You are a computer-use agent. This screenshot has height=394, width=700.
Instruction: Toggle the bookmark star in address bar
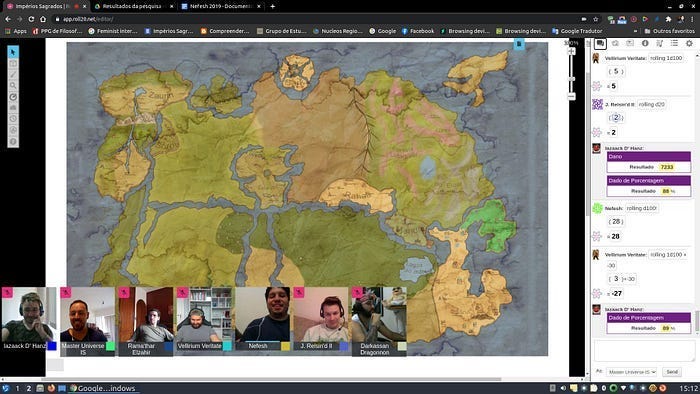595,19
